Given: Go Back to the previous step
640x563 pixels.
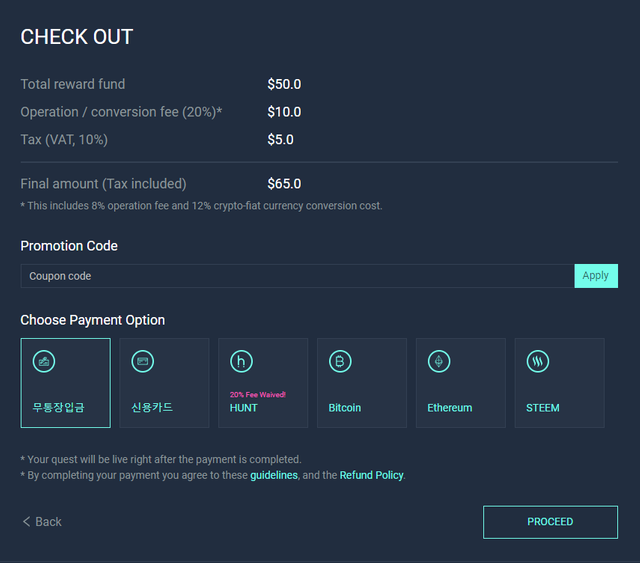Looking at the screenshot, I should 42,521.
